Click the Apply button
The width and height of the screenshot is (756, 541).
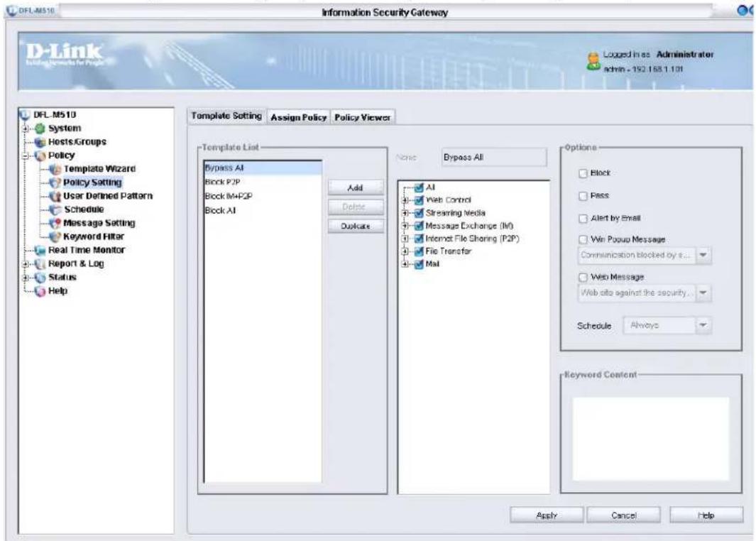(x=547, y=515)
